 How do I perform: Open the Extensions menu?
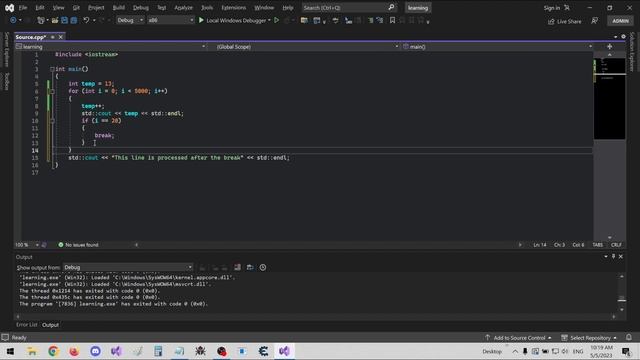pyautogui.click(x=234, y=7)
